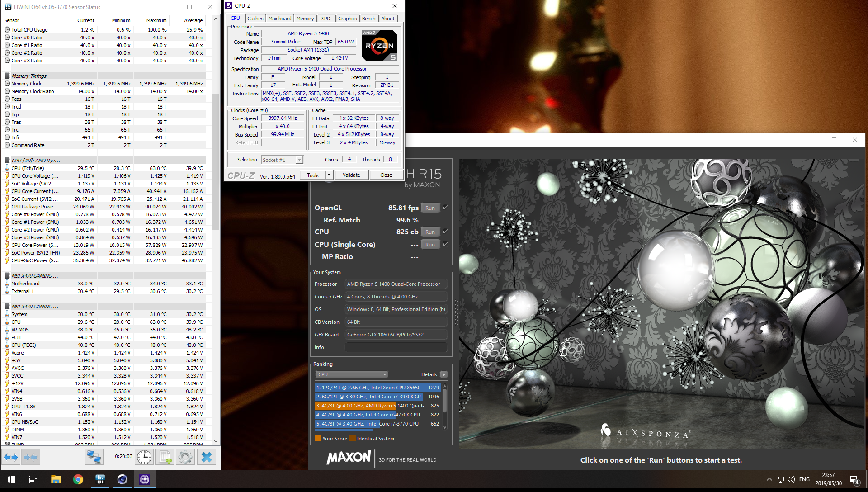868x492 pixels.
Task: Expand Cinebench ranking Details arrow
Action: (x=444, y=374)
